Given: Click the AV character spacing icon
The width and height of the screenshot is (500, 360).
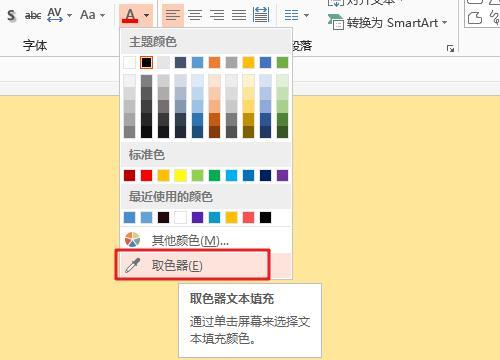Looking at the screenshot, I should [x=55, y=15].
